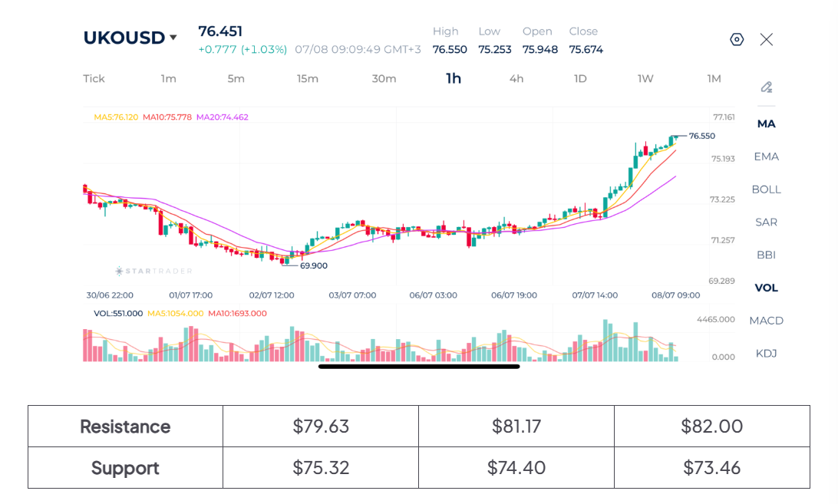Select the 4h timeframe tab
Image resolution: width=838 pixels, height=504 pixels.
[x=516, y=78]
